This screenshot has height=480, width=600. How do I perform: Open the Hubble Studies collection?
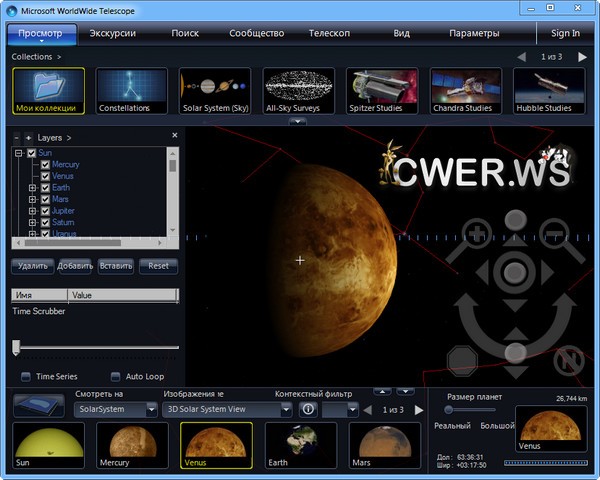pyautogui.click(x=549, y=91)
